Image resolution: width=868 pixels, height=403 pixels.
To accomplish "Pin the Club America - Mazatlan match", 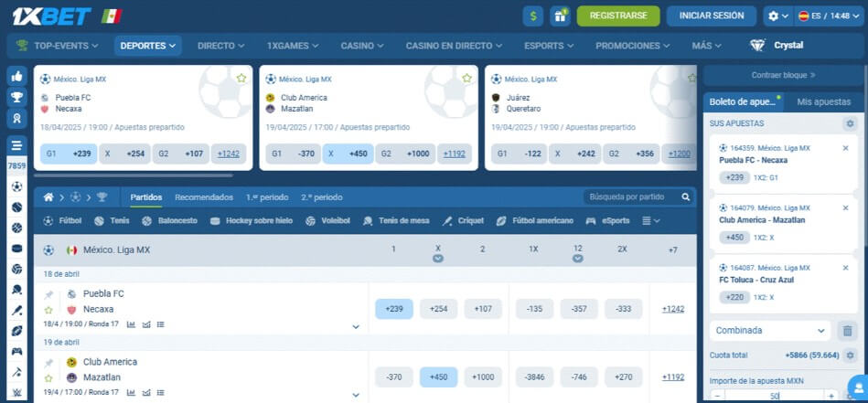I will (x=48, y=363).
